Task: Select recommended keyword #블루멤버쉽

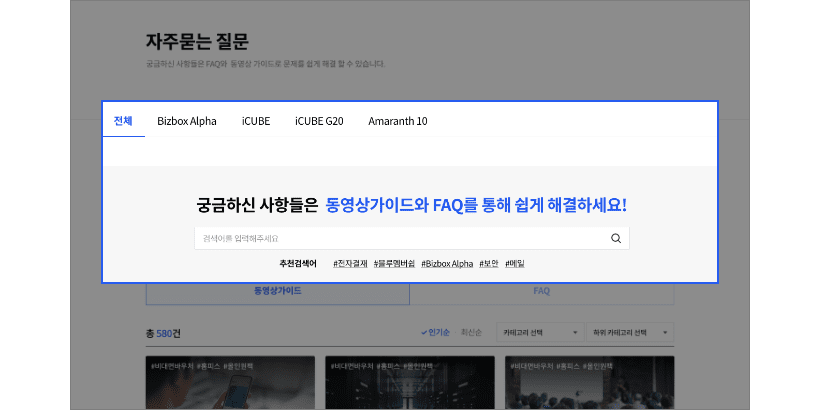Action: tap(394, 264)
